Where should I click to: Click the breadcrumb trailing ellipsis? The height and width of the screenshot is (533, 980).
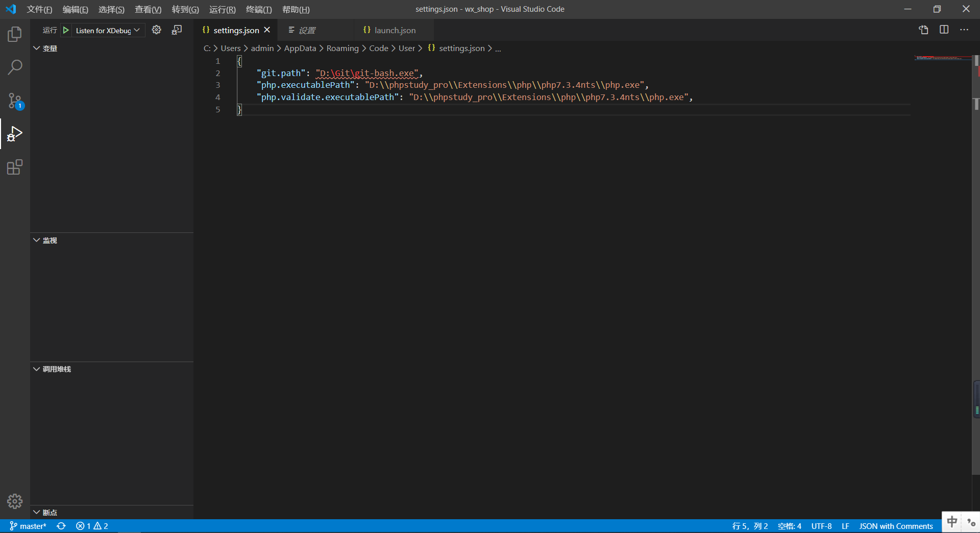tap(498, 49)
